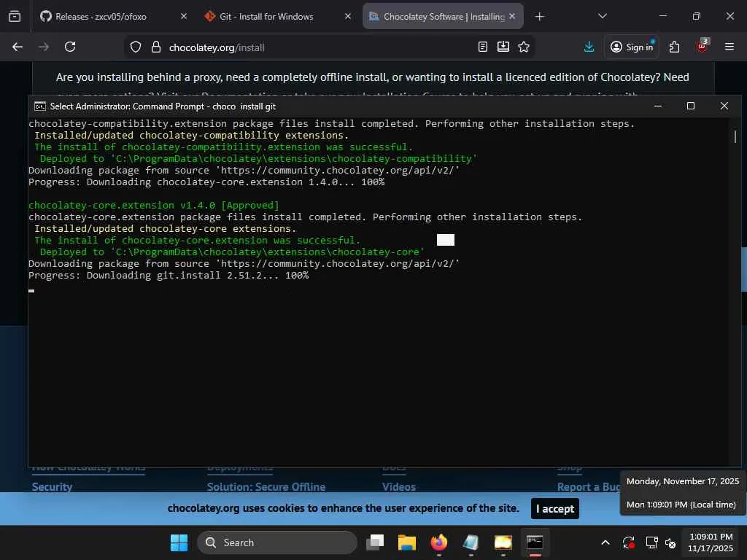Click the browser page scrollbar thumb
747x560 pixels.
tap(743, 269)
